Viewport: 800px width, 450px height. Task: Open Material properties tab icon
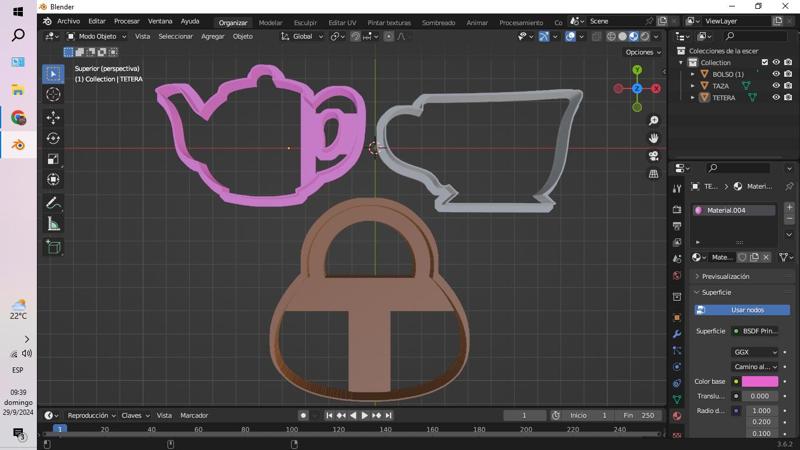677,416
